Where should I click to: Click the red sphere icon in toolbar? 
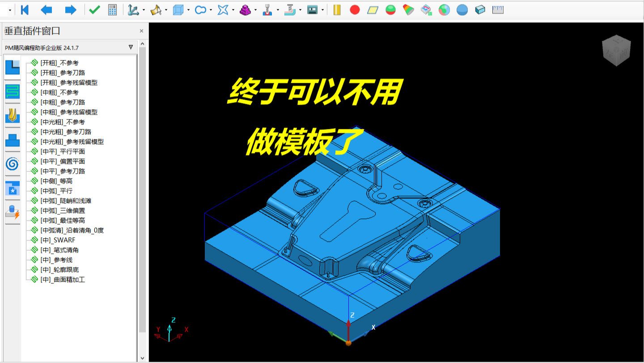coord(355,10)
